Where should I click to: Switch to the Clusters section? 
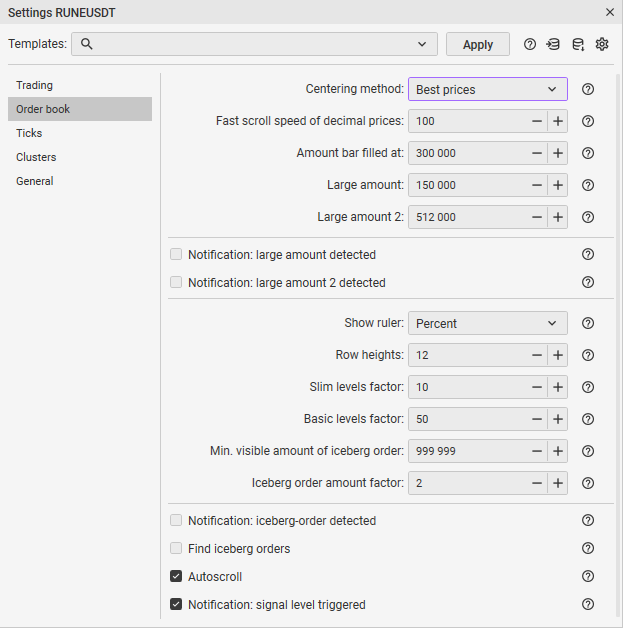pos(80,157)
